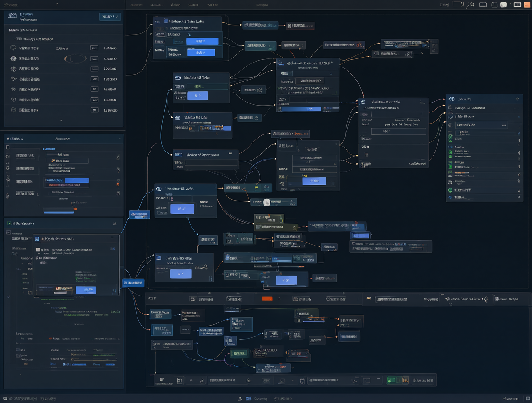The image size is (532, 403).
Task: Click the blue progress bar in the second left panel
Action: pyautogui.click(x=59, y=213)
